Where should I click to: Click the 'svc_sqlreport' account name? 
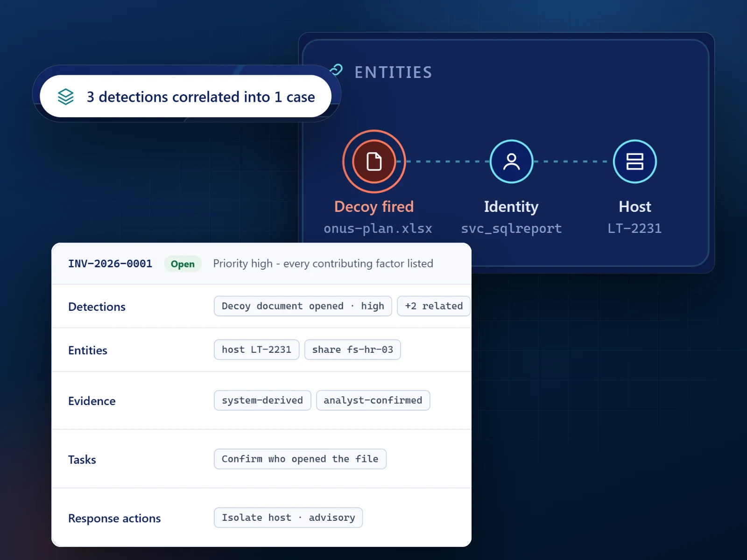511,228
